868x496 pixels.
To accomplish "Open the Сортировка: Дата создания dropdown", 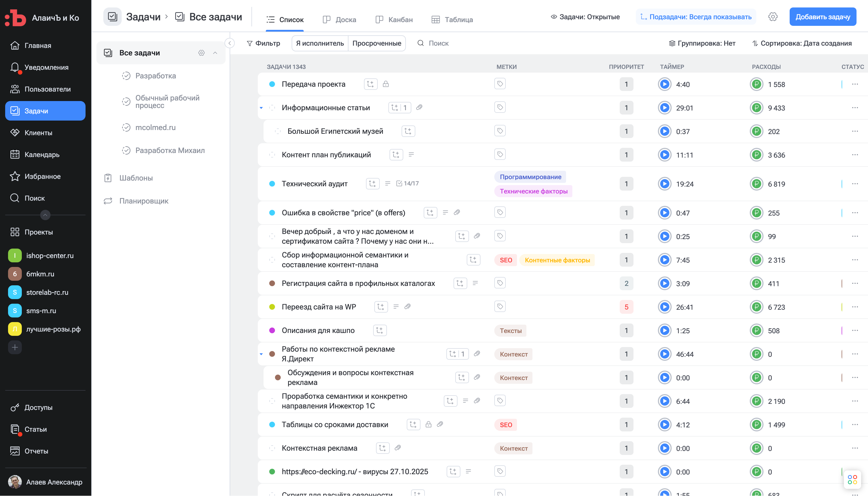I will click(802, 43).
